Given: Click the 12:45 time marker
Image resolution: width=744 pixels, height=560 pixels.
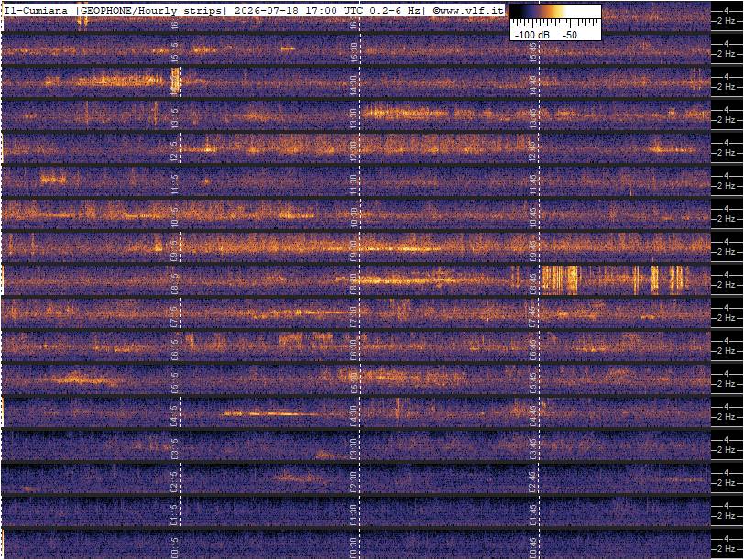Looking at the screenshot, I should [x=533, y=152].
